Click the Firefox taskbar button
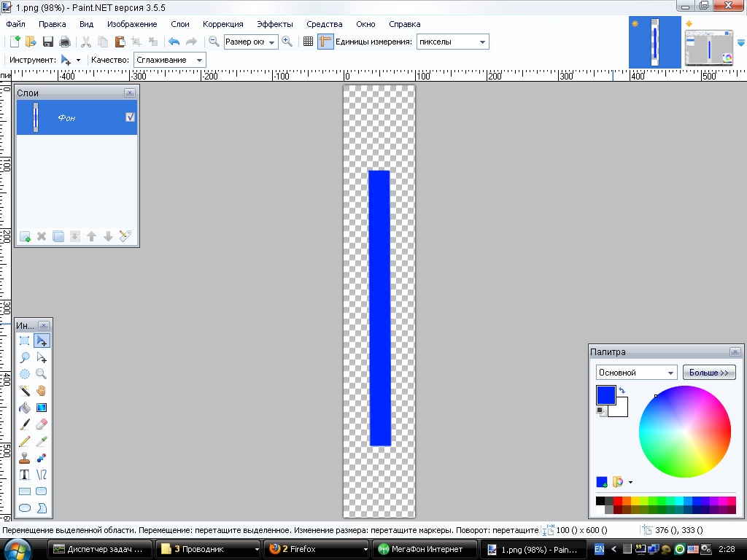747x560 pixels. click(315, 549)
